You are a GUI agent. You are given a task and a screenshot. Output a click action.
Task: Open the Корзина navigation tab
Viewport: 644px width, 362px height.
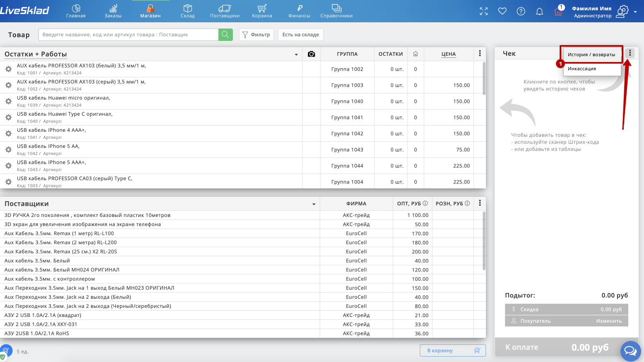pyautogui.click(x=262, y=11)
